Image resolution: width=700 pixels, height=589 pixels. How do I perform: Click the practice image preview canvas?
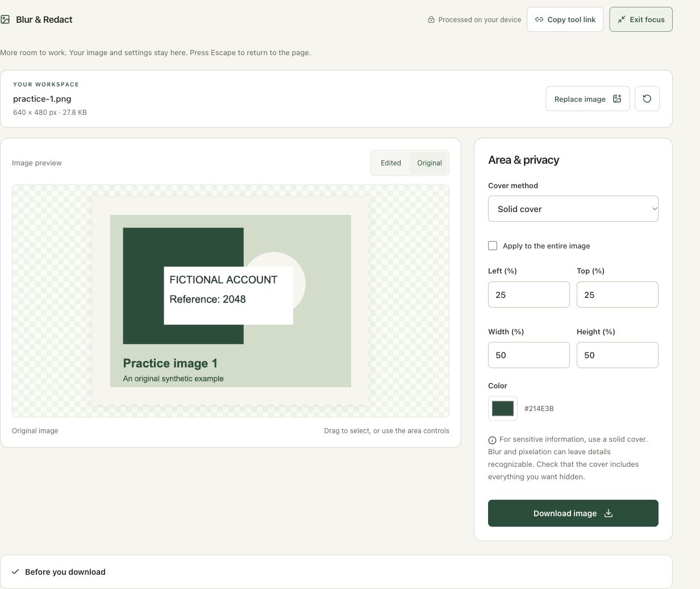pyautogui.click(x=231, y=301)
